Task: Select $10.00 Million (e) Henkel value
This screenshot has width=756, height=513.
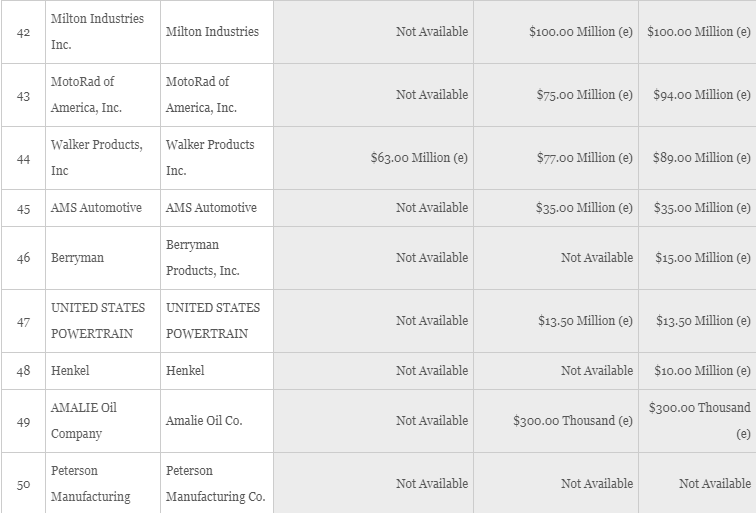Action: (702, 371)
